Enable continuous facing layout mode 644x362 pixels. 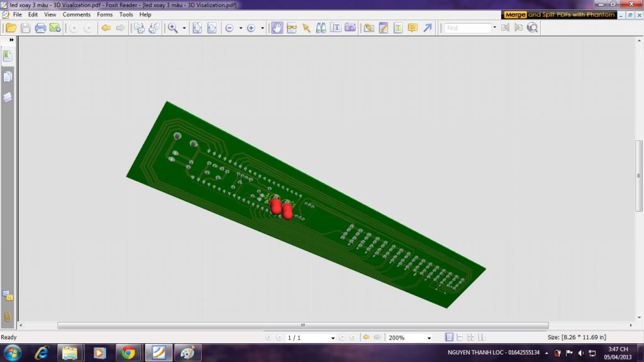click(481, 337)
